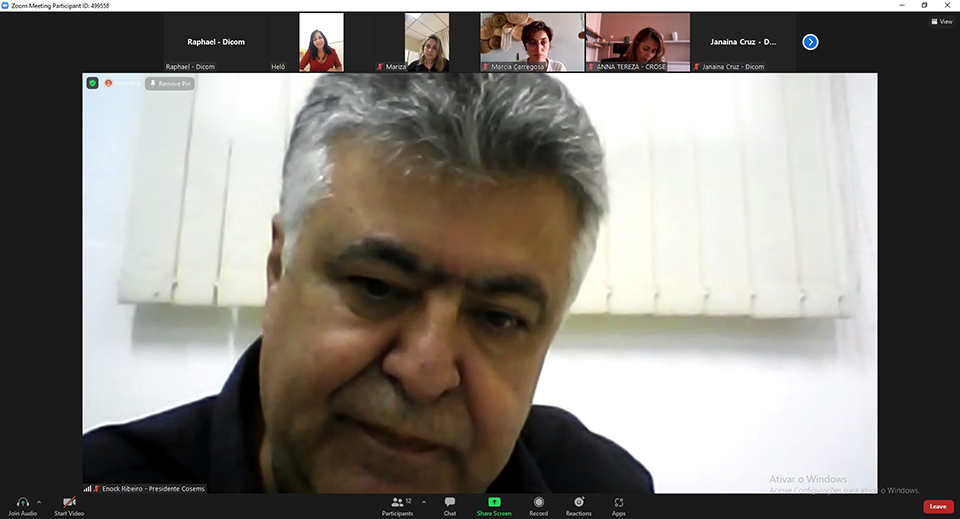
Task: Open the Apps panel
Action: [619, 502]
